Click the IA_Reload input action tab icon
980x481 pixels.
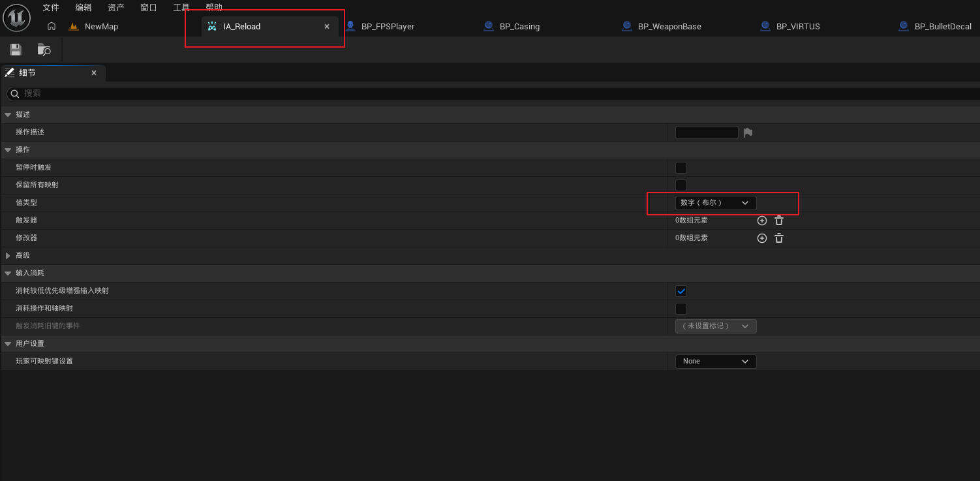pyautogui.click(x=212, y=27)
